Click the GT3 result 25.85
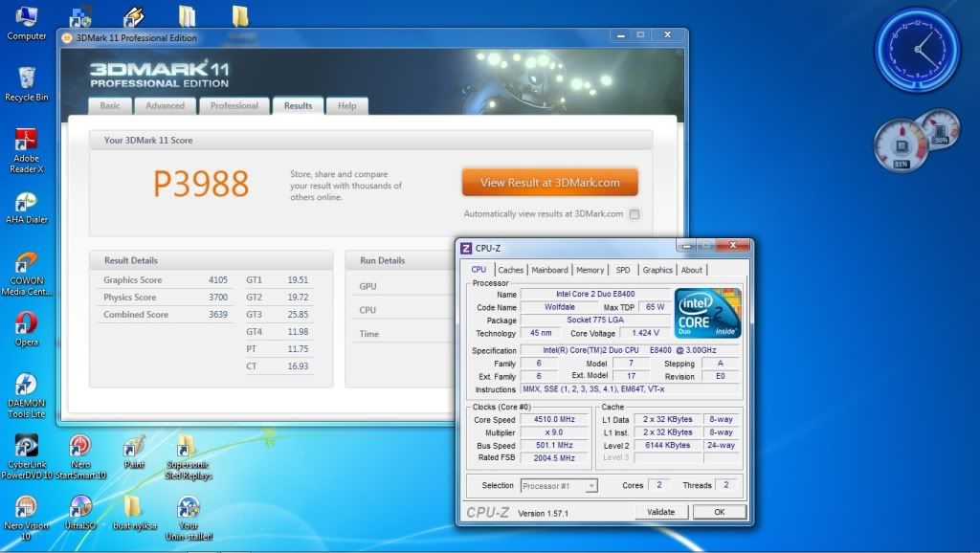 299,315
